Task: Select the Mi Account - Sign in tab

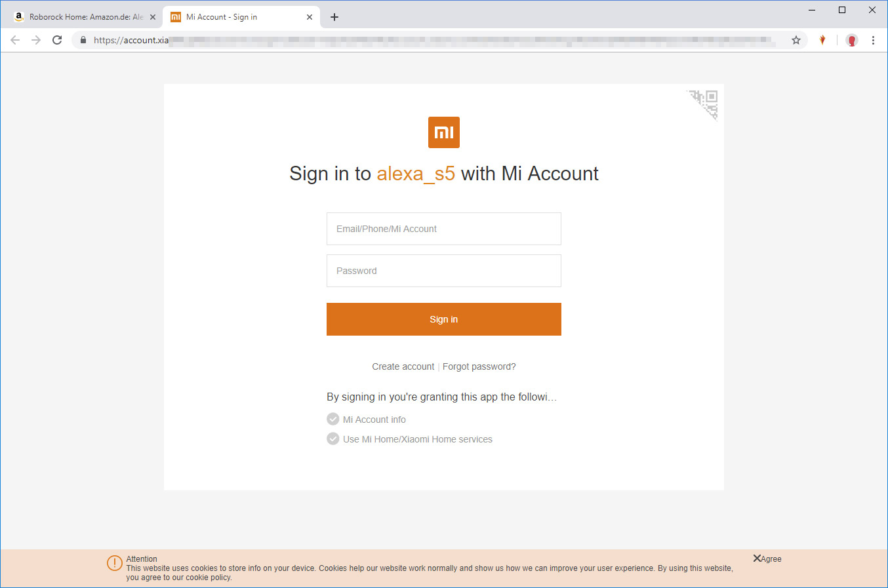Action: (x=236, y=17)
